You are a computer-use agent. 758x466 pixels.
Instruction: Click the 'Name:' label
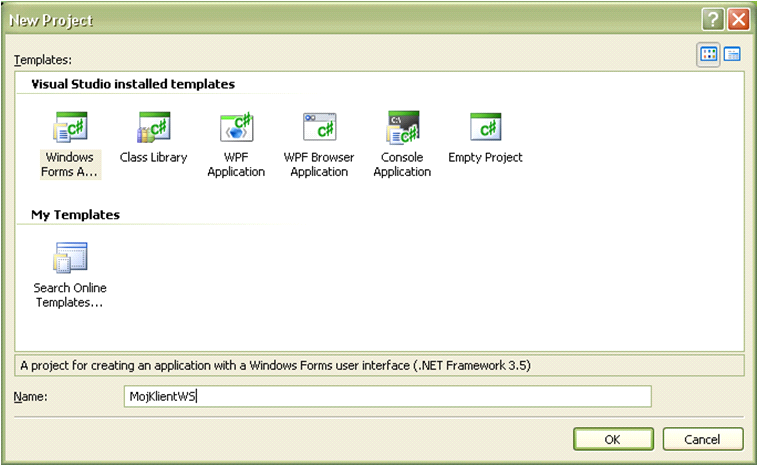(30, 397)
